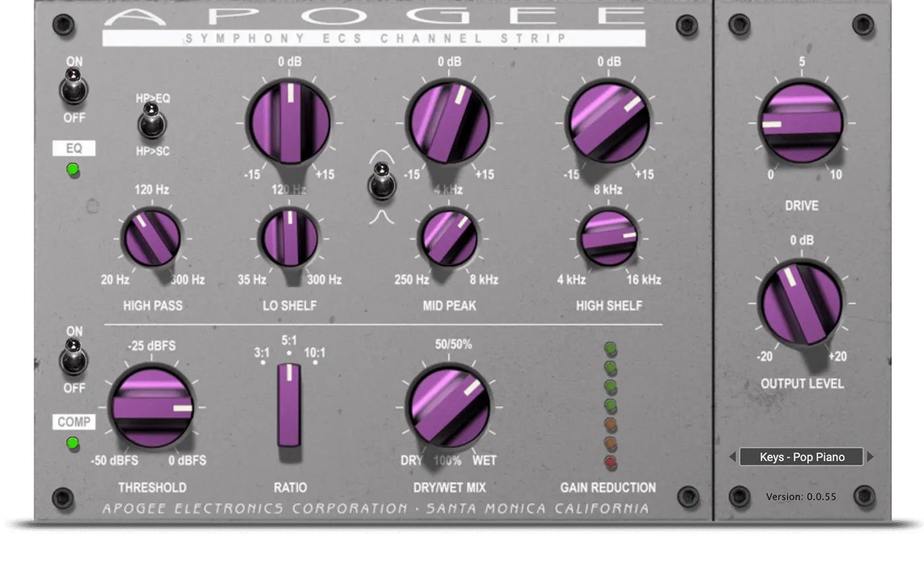This screenshot has height=581, width=924.
Task: Select the previous preset arrow
Action: (733, 457)
